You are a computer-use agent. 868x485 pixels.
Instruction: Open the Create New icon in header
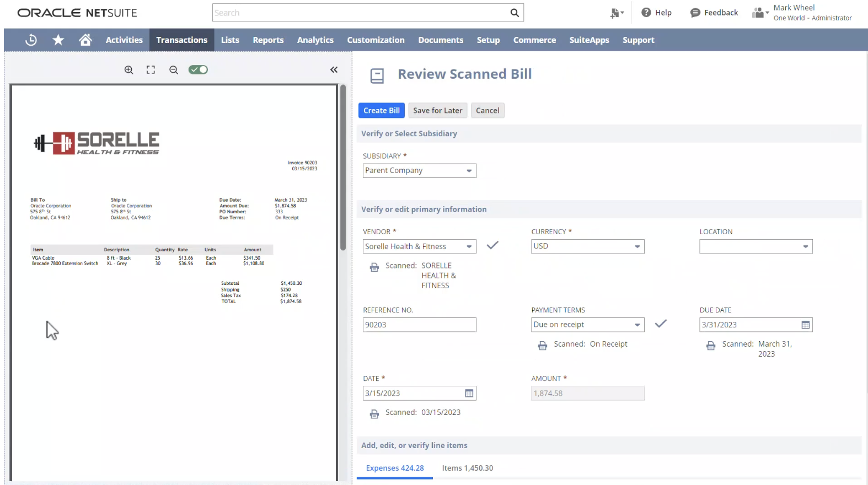617,13
